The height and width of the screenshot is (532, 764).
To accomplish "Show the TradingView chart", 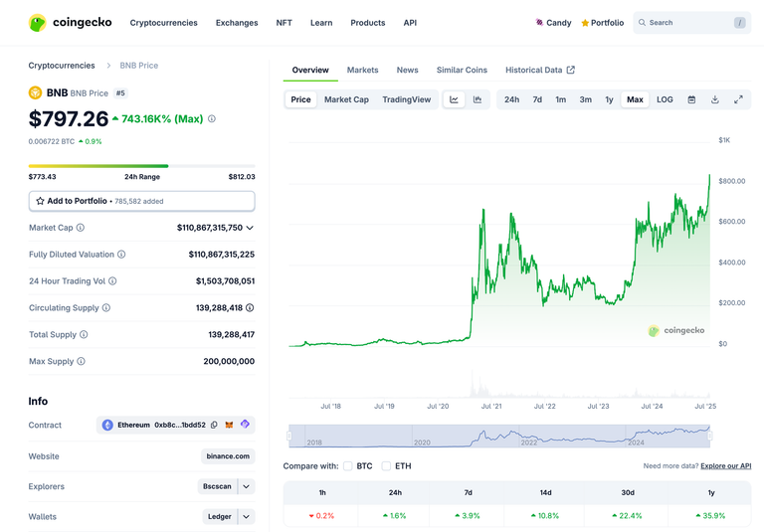I will tap(406, 99).
